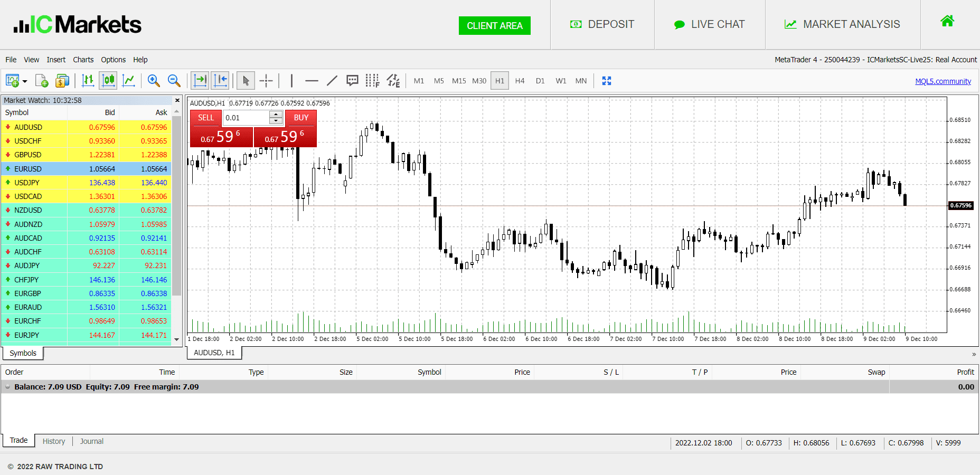
Task: Open the View menu
Action: click(31, 60)
